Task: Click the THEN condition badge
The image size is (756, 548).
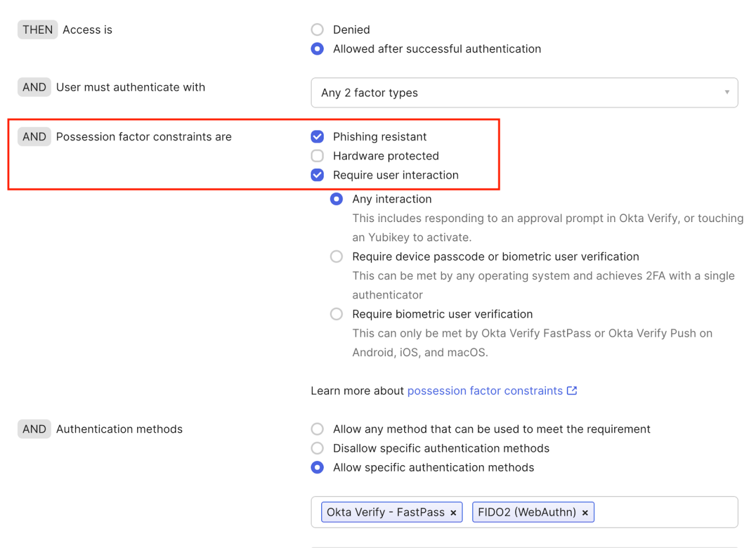Action: point(37,30)
